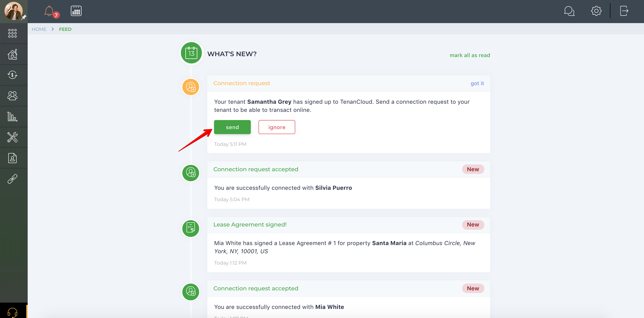Click breadcrumb chevron separator
The width and height of the screenshot is (644, 318).
pos(53,29)
